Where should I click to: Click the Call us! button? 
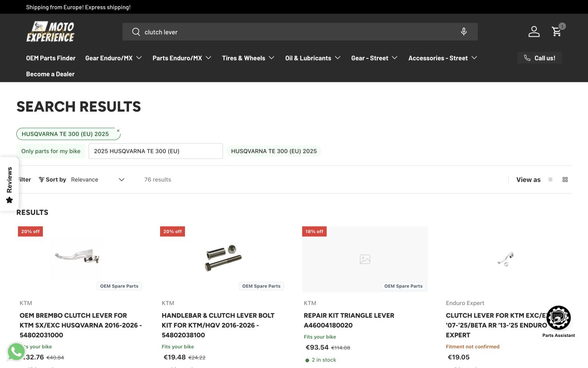coord(539,58)
